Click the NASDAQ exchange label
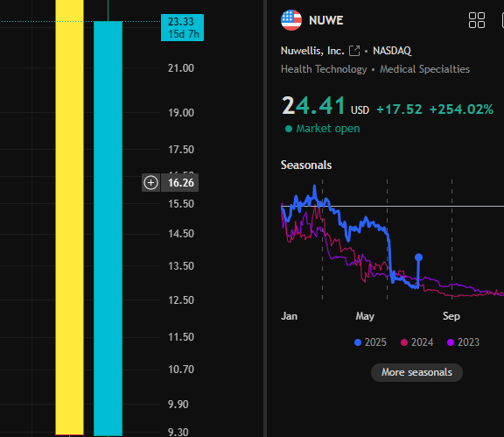504x437 pixels. (392, 51)
